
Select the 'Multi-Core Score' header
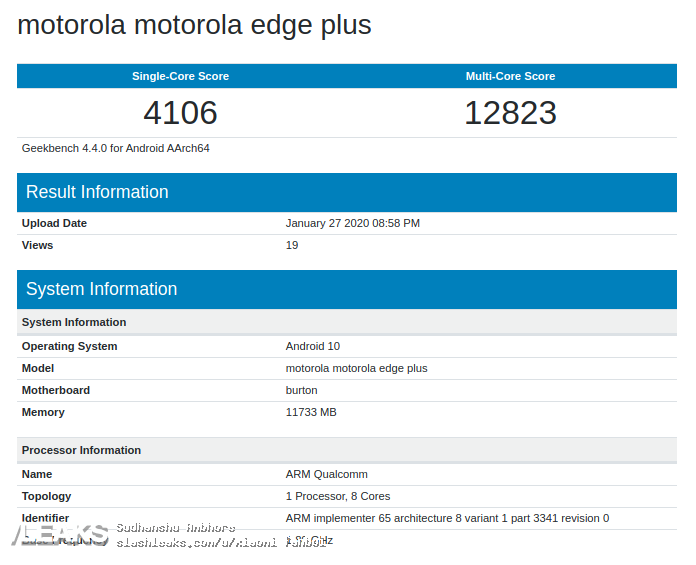(510, 76)
